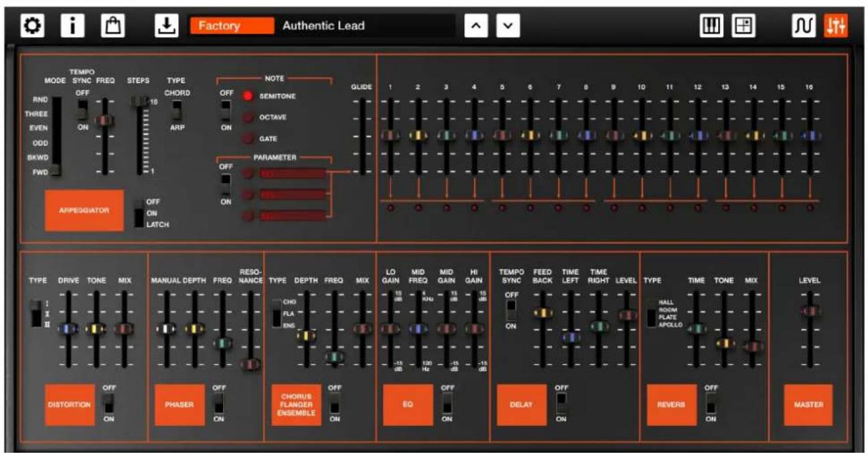868x453 pixels.
Task: Click the REVERB orange button
Action: 672,405
